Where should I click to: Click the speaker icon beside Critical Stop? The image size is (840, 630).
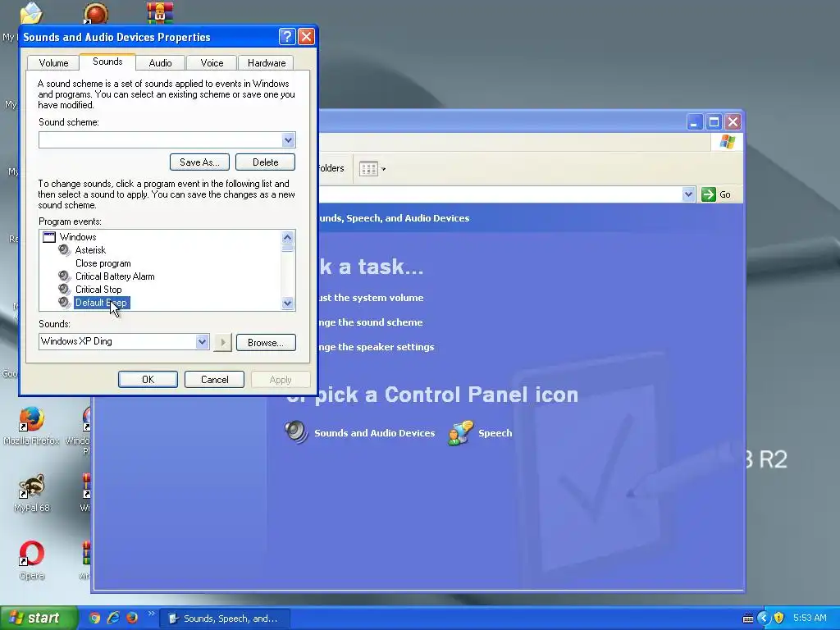point(65,290)
